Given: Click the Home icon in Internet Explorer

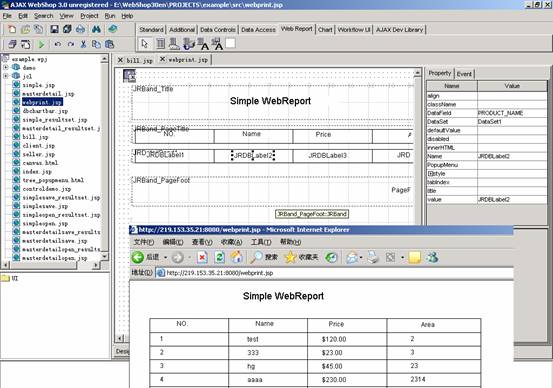Looking at the screenshot, I should 237,257.
